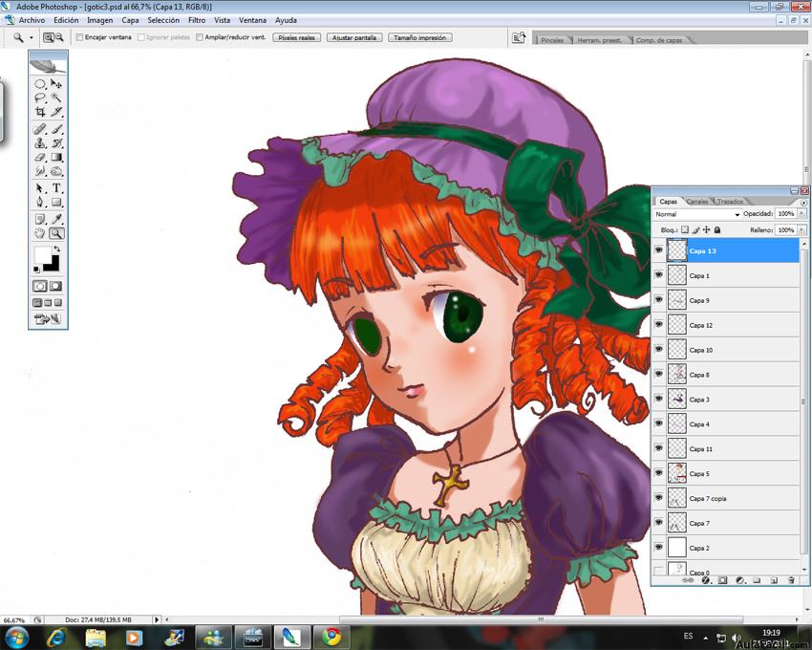Screen dimensions: 812x650
Task: Hide layer Capa 1
Action: pyautogui.click(x=659, y=275)
